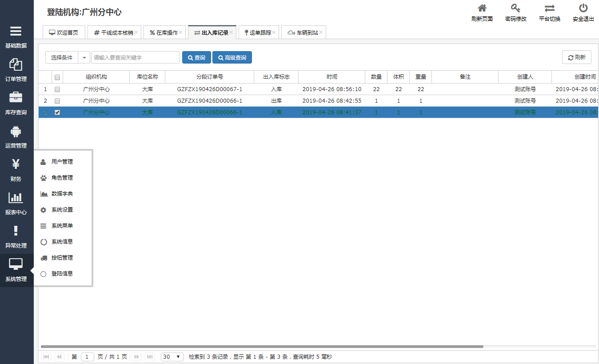The image size is (599, 364).
Task: Click the search keyword input field
Action: click(136, 58)
